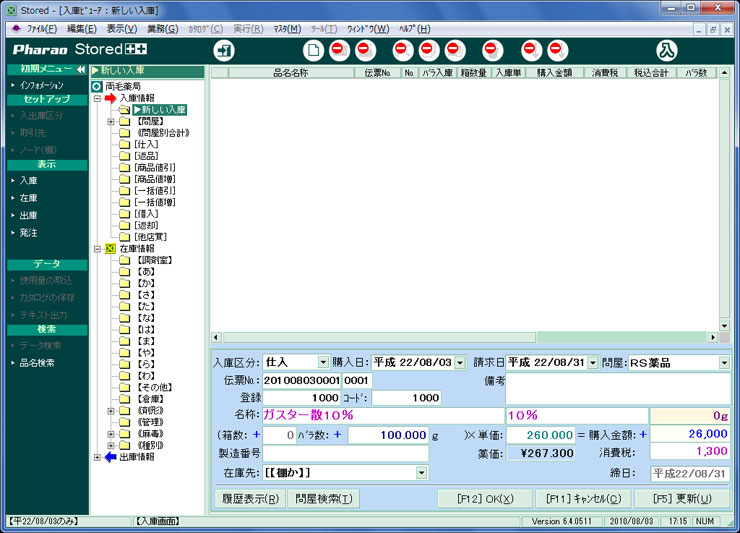The image size is (740, 533).
Task: Click the new blank document toolbar icon
Action: [x=313, y=51]
